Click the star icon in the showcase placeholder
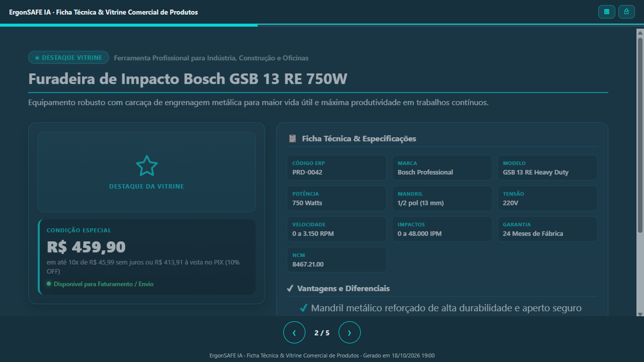This screenshot has height=362, width=644. 146,166
